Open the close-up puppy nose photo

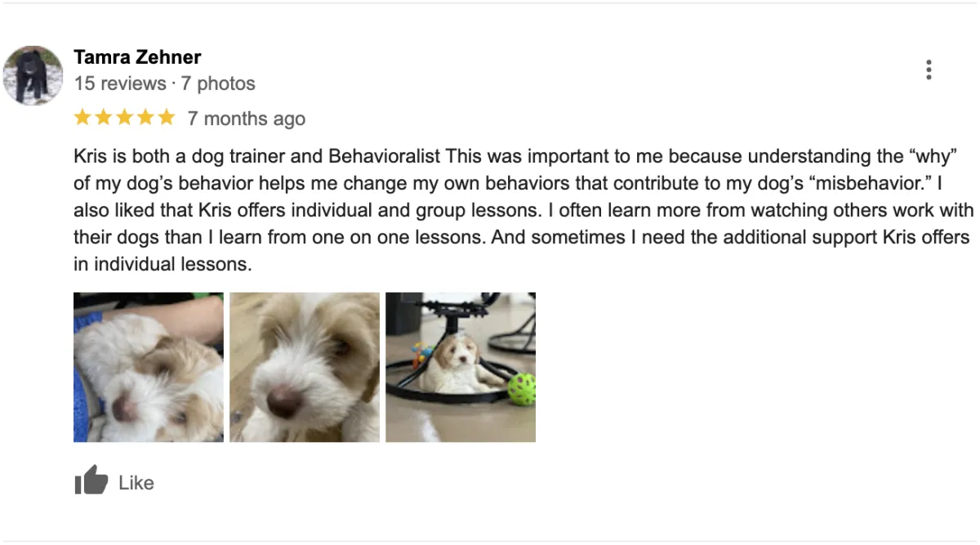pyautogui.click(x=305, y=367)
